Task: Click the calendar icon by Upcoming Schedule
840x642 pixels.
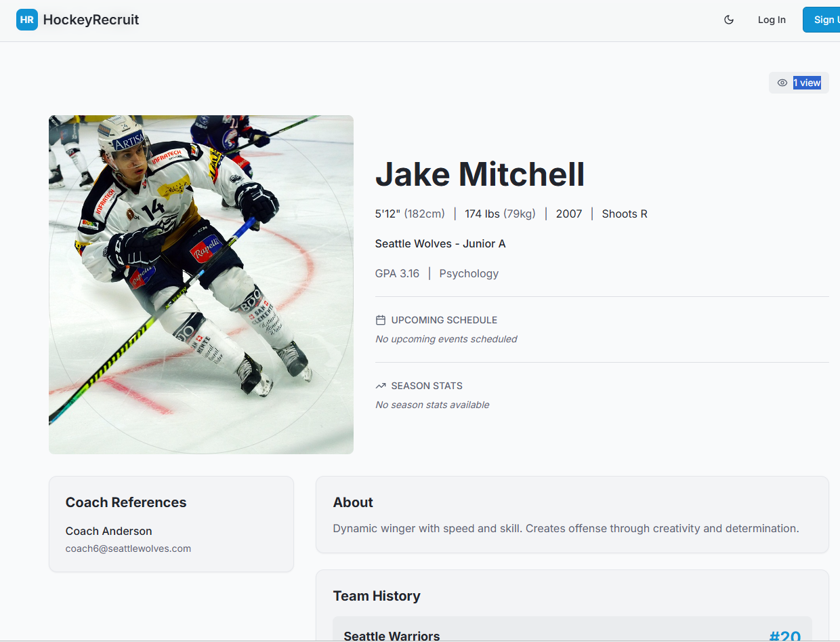Action: pyautogui.click(x=381, y=320)
